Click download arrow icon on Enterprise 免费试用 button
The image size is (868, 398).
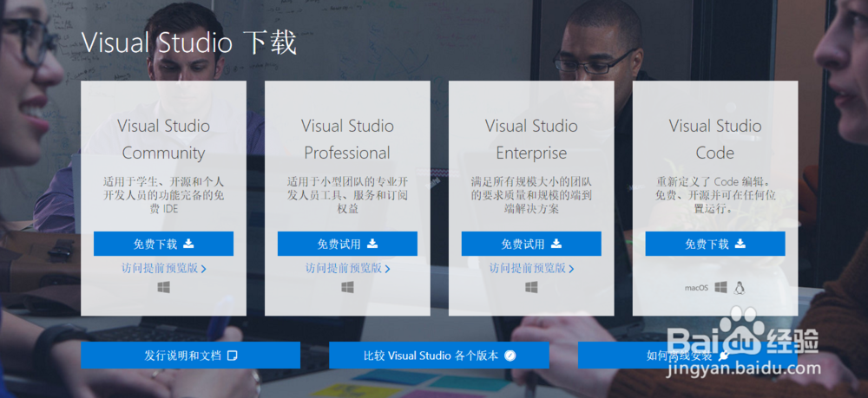coord(556,243)
